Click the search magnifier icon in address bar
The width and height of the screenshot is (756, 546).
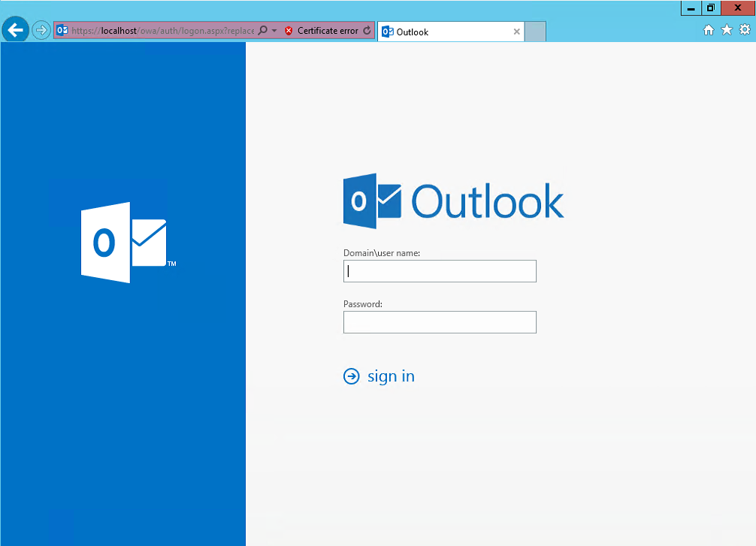[263, 30]
